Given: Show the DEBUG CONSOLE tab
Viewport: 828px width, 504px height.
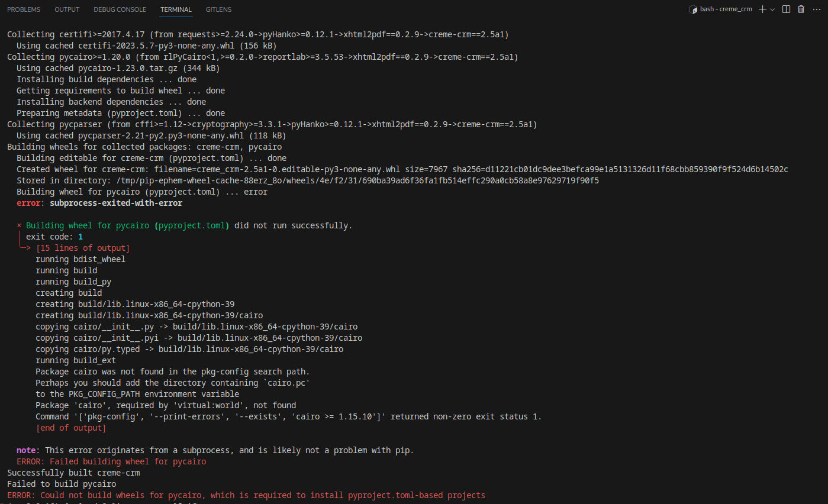Looking at the screenshot, I should (120, 9).
